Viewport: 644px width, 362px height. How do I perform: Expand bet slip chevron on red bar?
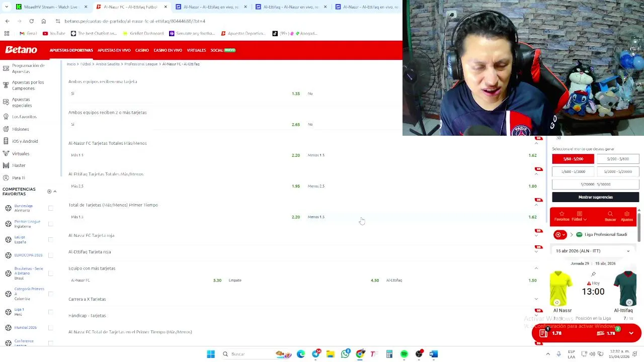coord(631,333)
